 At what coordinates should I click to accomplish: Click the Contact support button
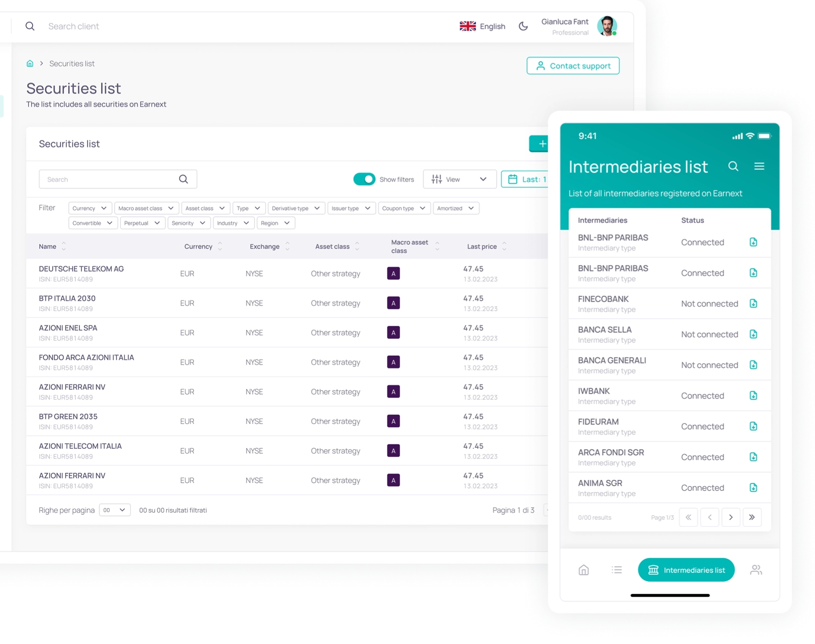point(573,66)
